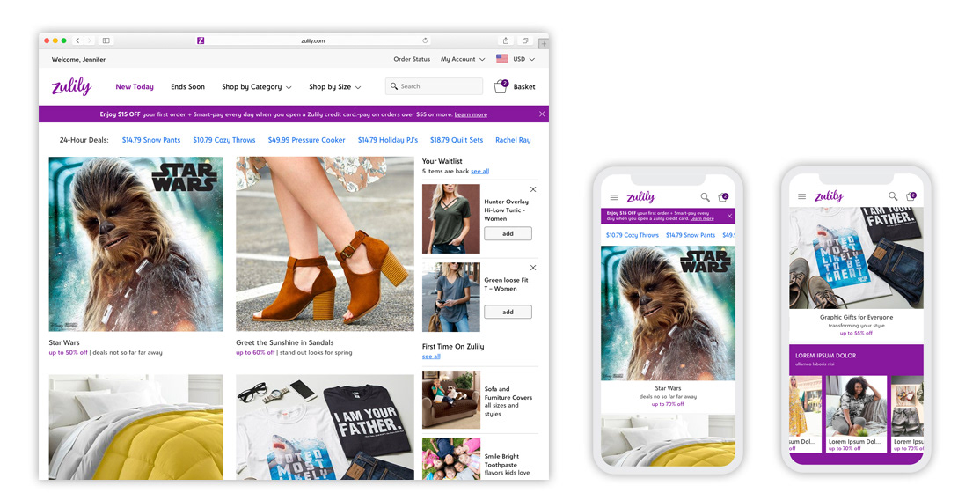This screenshot has height=493, width=980.
Task: Click $10.79 Cozy Throws deal on desktop
Action: [223, 140]
